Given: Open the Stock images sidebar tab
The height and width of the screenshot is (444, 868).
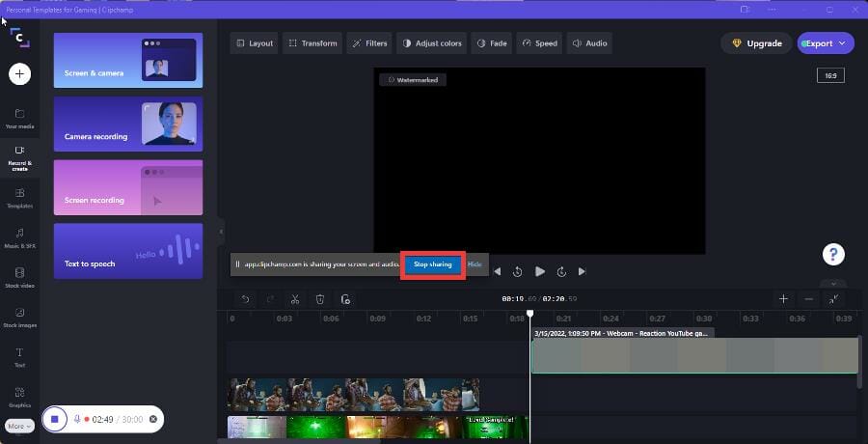Looking at the screenshot, I should pos(19,318).
